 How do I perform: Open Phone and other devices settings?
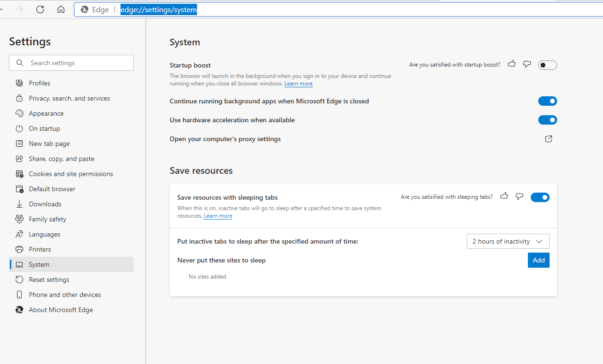(71, 295)
